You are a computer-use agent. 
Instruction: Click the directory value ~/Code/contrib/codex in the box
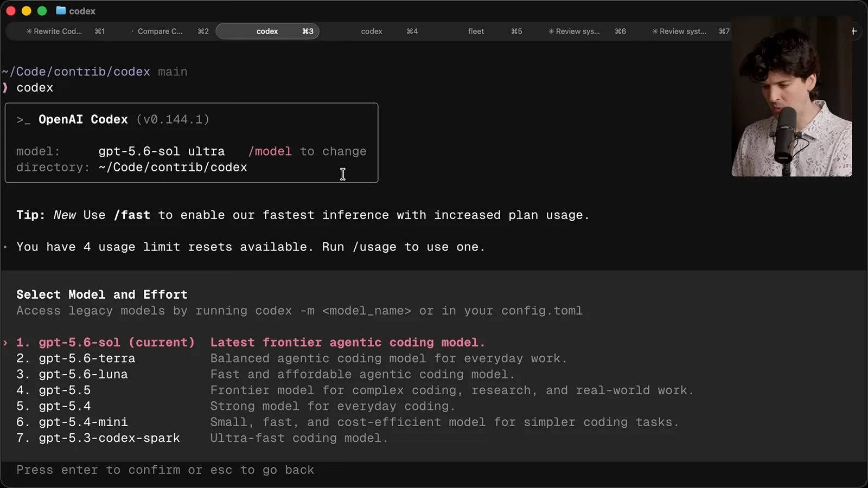pos(173,168)
